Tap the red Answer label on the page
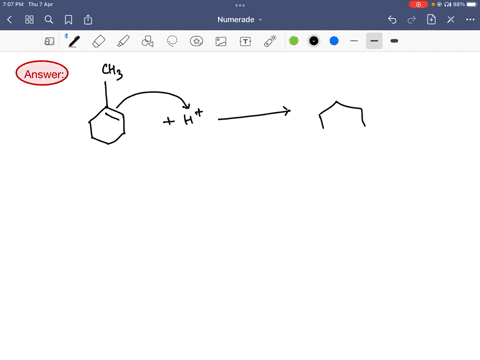The image size is (480, 360). click(x=42, y=73)
